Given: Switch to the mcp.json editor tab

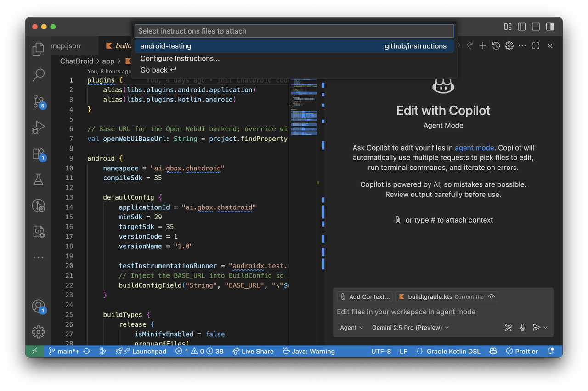Looking at the screenshot, I should (66, 46).
